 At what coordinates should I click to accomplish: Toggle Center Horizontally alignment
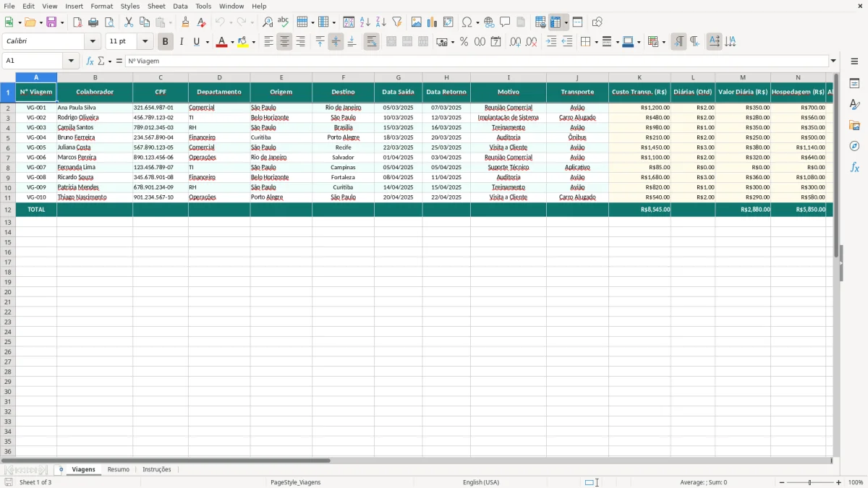pos(284,42)
